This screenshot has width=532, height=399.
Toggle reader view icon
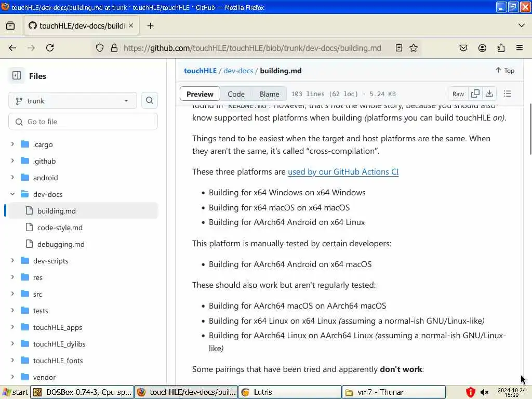click(399, 48)
